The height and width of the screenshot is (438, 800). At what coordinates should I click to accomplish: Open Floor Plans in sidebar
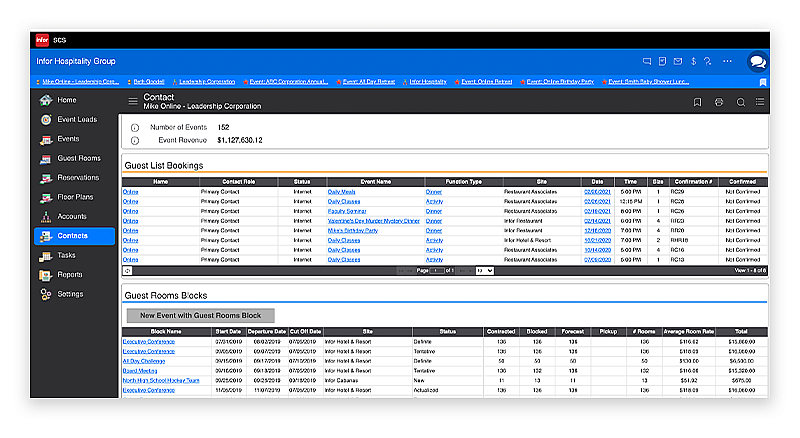[74, 197]
